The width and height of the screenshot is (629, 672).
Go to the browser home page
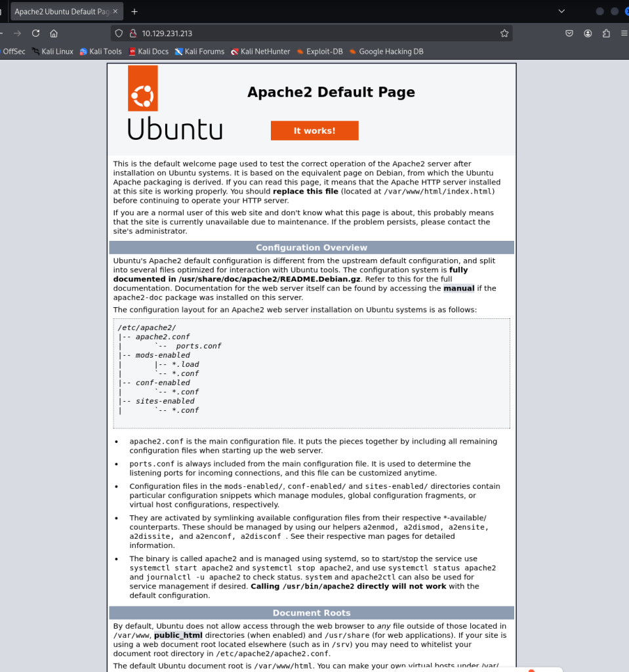tap(54, 33)
